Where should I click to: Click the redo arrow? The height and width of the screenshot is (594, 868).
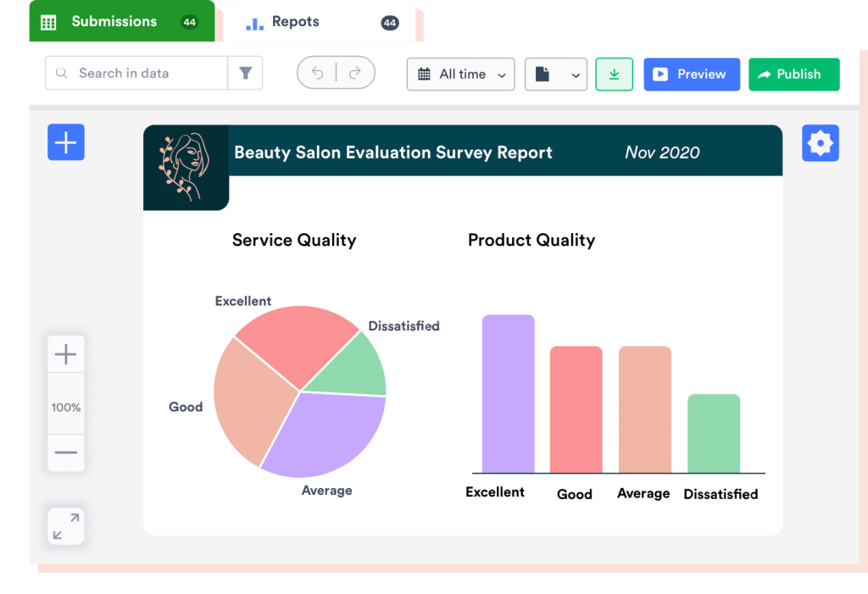tap(355, 74)
